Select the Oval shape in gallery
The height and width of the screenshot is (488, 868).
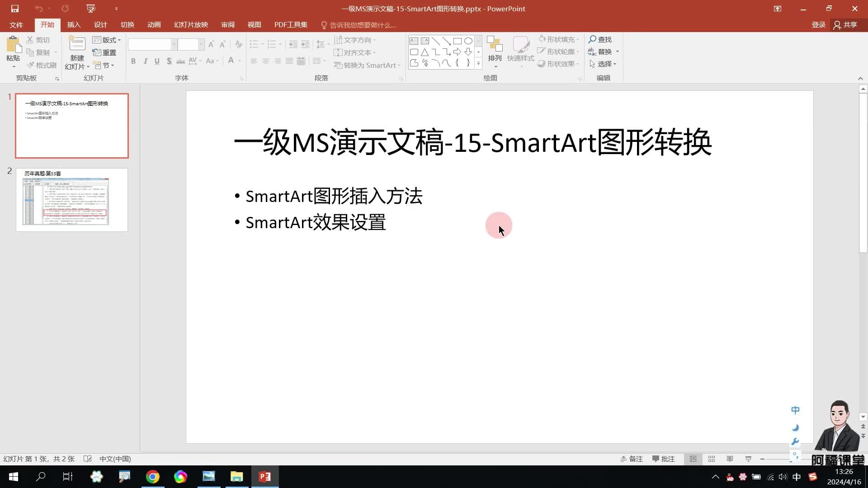click(x=468, y=41)
